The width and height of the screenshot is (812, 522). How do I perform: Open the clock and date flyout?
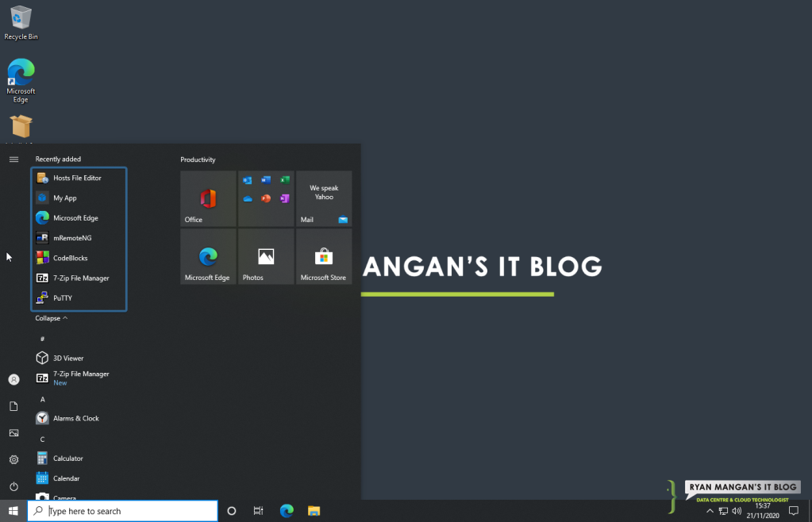[x=763, y=511]
